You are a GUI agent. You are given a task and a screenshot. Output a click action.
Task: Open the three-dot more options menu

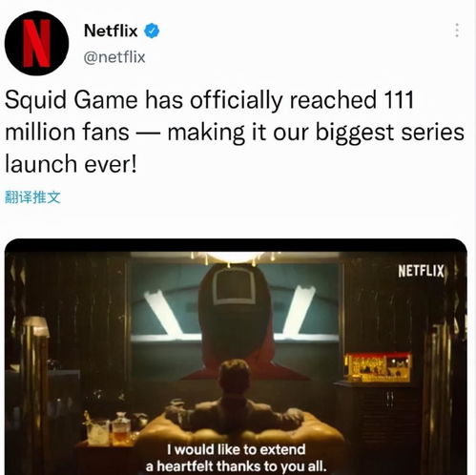[457, 31]
